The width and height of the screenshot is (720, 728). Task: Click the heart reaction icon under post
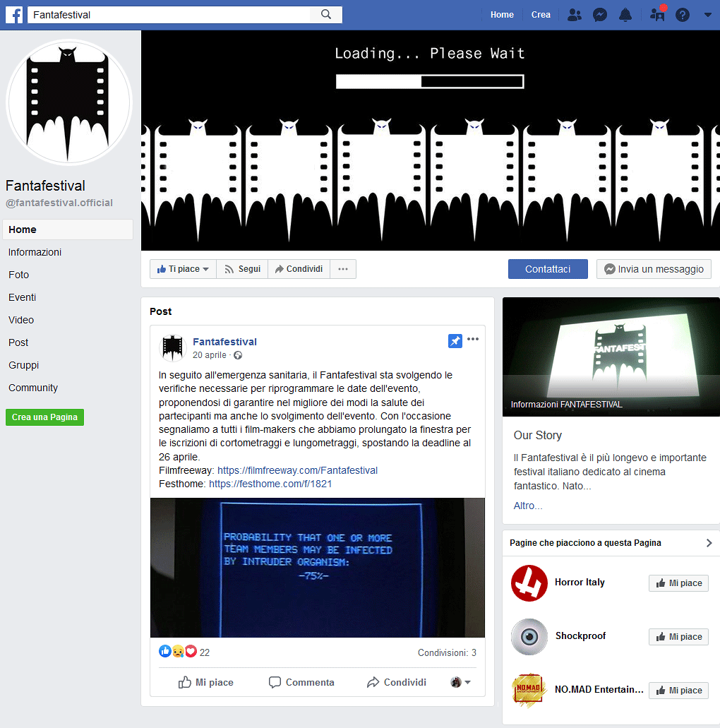coord(191,652)
